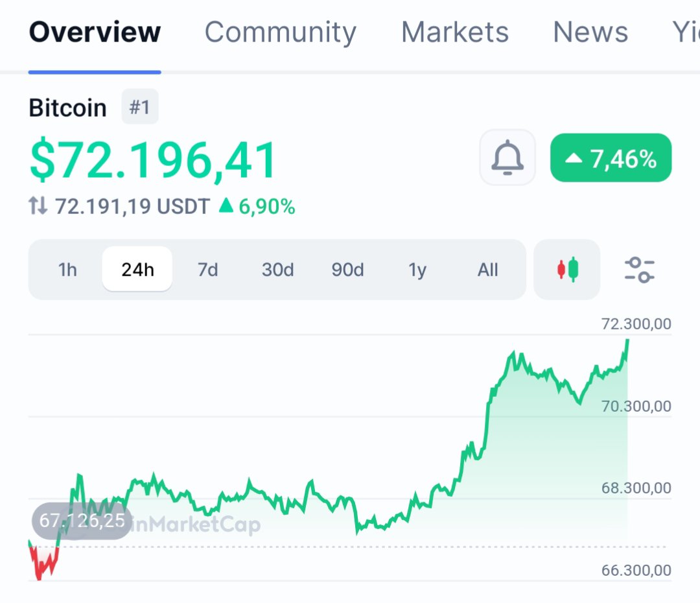The width and height of the screenshot is (700, 603).
Task: Select the 7d time range
Action: (x=207, y=270)
